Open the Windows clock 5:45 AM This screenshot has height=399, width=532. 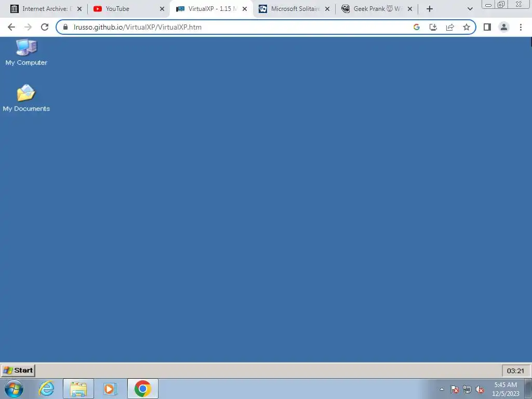coord(506,389)
